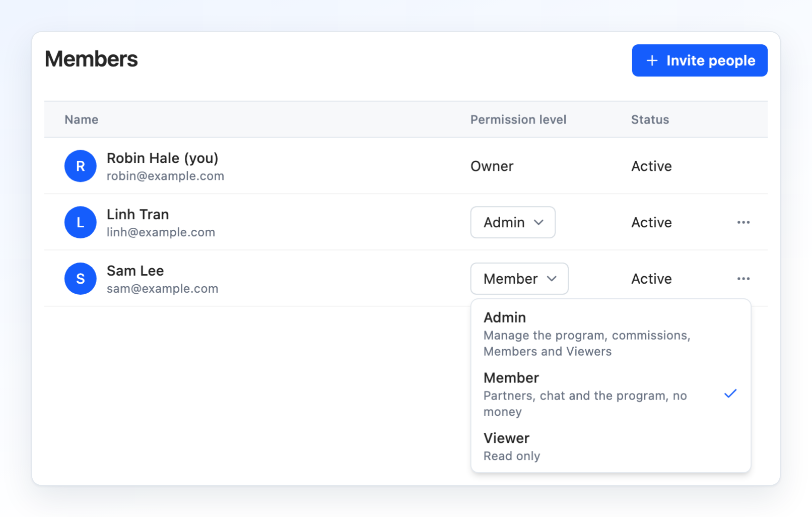The height and width of the screenshot is (517, 812).
Task: Click the chevron arrow in the Admin dropdown
Action: [x=538, y=222]
